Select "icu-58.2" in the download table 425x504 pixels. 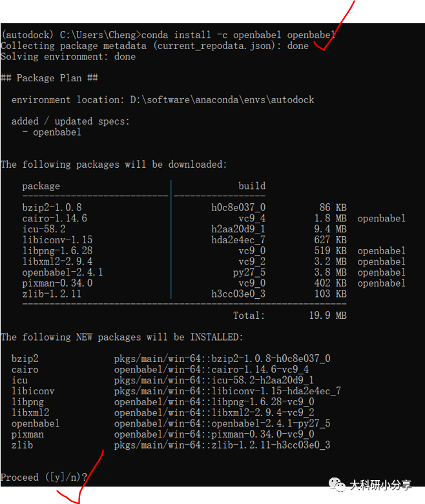[x=43, y=229]
